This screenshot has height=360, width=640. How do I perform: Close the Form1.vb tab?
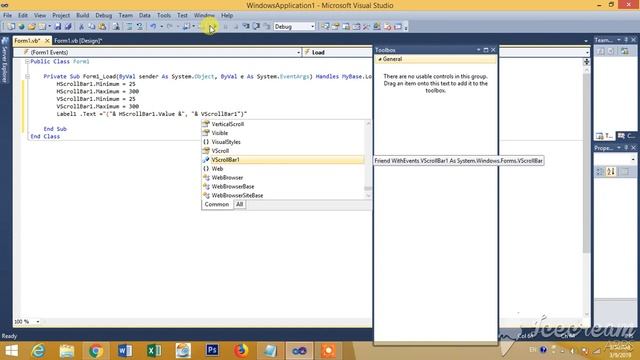pos(47,41)
